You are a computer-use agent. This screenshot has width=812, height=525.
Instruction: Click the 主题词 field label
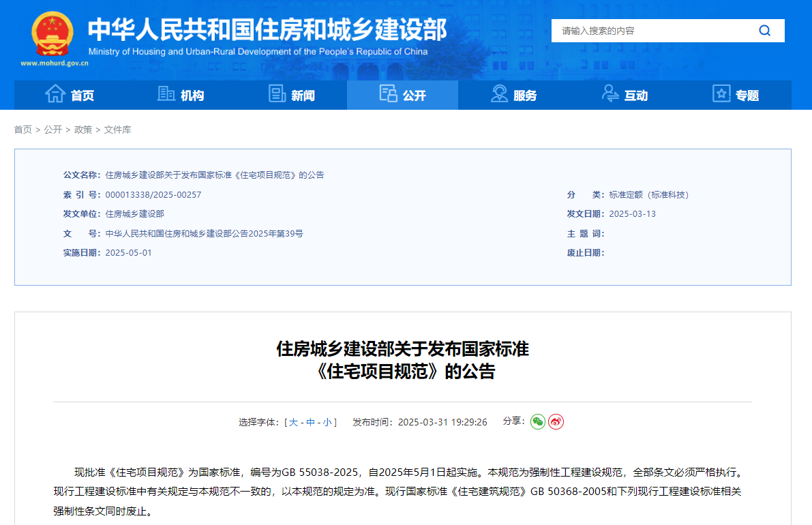point(586,233)
